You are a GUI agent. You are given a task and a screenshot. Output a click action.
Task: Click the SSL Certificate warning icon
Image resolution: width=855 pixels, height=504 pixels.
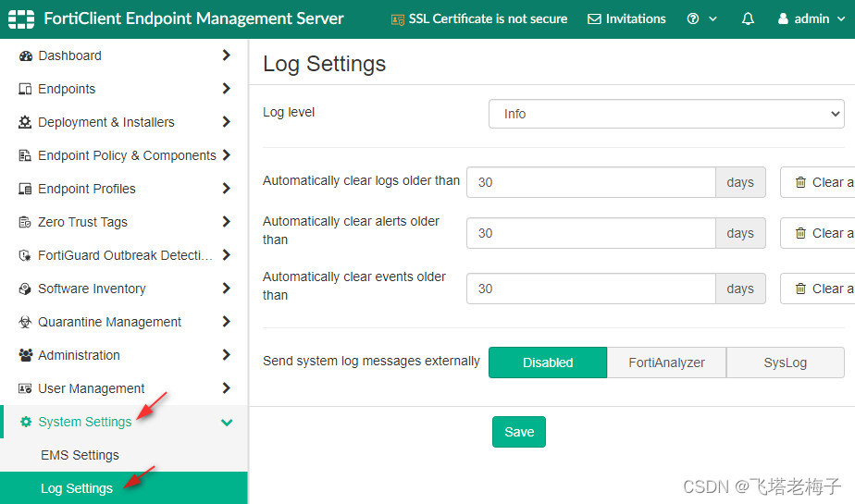(x=398, y=19)
